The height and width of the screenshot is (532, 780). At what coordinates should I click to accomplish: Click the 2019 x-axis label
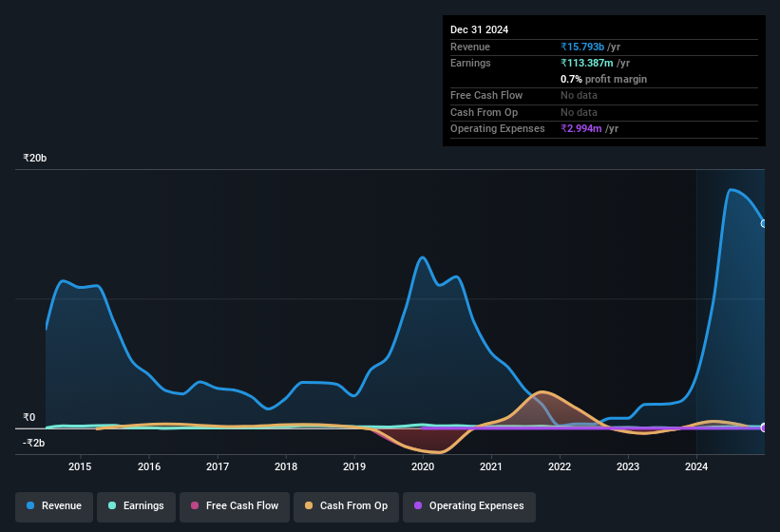(x=354, y=466)
